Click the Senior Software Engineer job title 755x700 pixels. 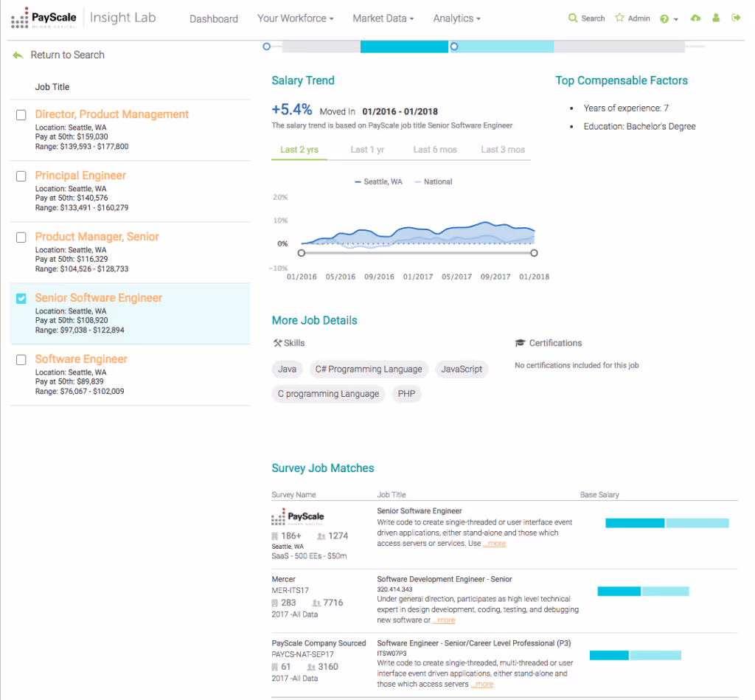coord(98,298)
